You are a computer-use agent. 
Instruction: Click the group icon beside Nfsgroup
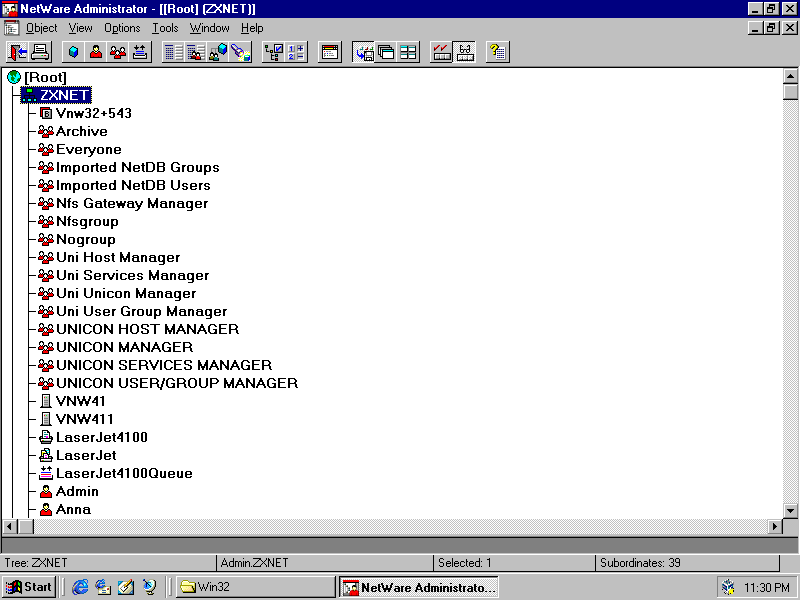46,221
